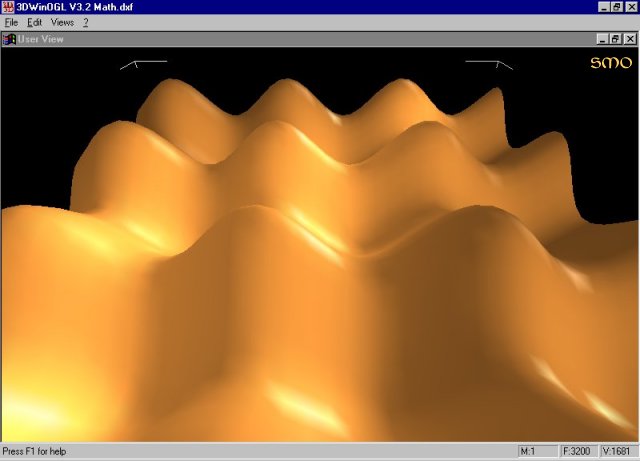Image resolution: width=640 pixels, height=461 pixels.
Task: Click the V:1681 status bar field
Action: pyautogui.click(x=619, y=451)
